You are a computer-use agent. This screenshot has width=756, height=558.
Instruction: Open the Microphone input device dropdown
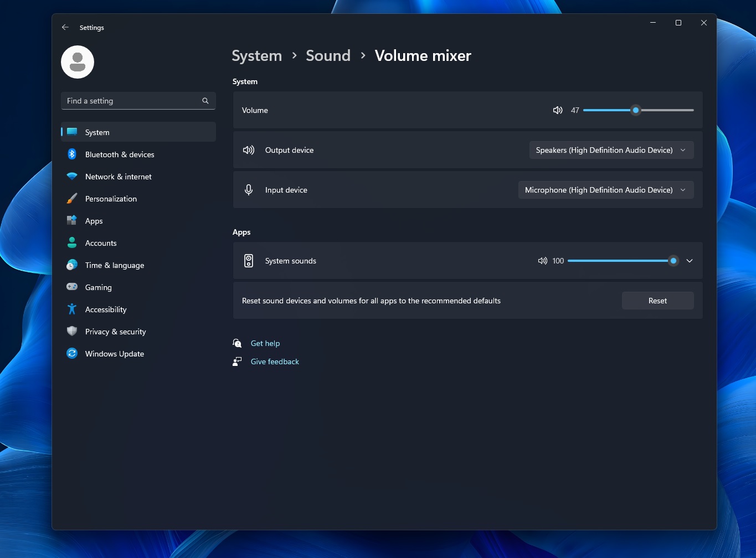605,189
